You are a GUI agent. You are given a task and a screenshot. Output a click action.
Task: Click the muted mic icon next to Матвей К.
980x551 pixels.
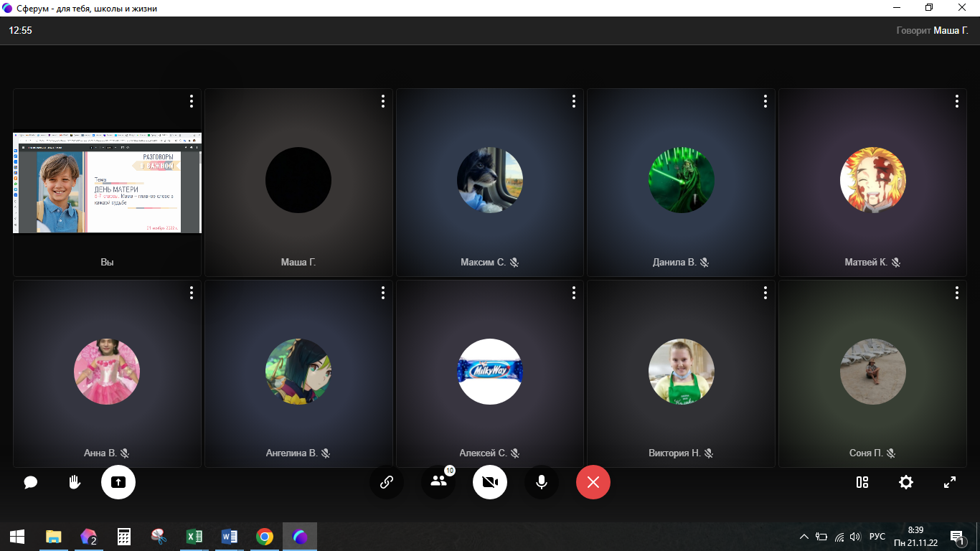[895, 263]
